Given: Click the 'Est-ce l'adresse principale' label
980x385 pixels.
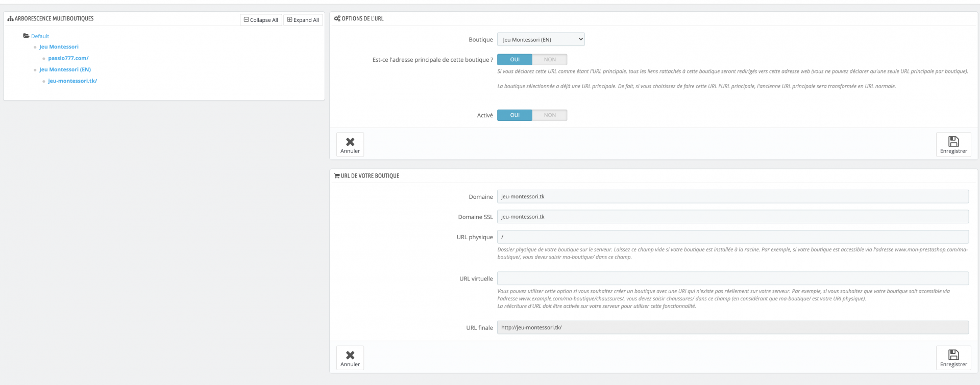Looking at the screenshot, I should [x=433, y=60].
